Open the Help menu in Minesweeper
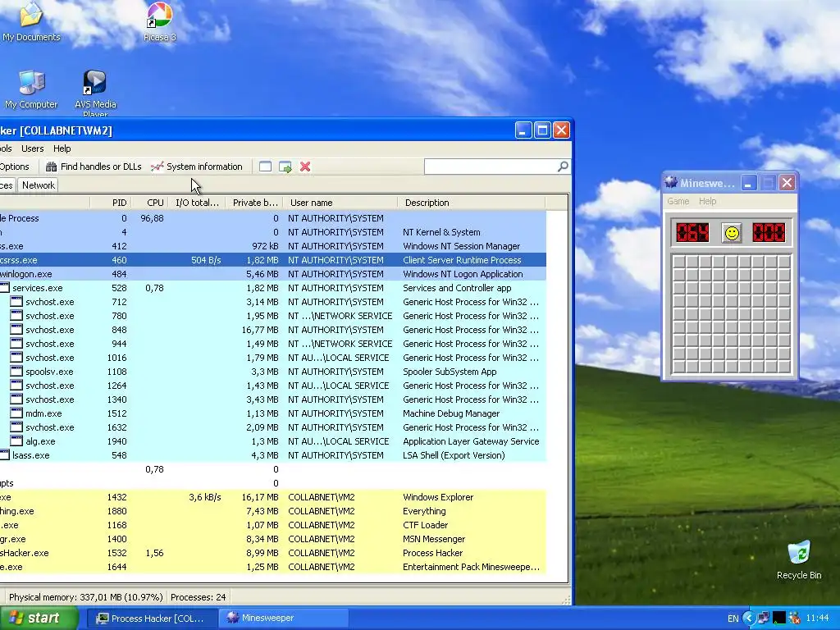 [x=707, y=201]
